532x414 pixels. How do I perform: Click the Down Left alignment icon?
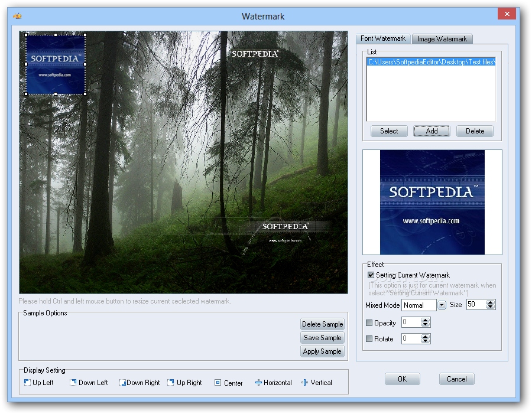pos(73,382)
